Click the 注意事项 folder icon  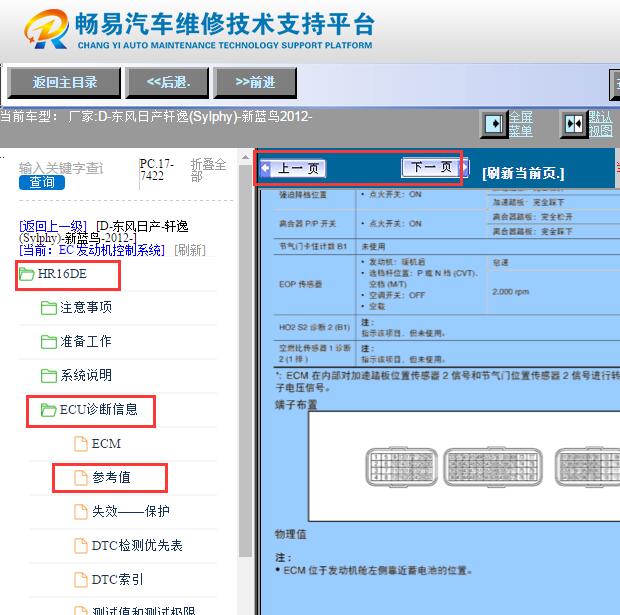point(49,308)
